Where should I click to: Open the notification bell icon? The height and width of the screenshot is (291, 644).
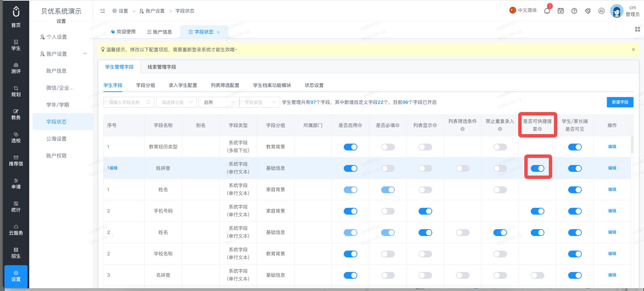547,11
